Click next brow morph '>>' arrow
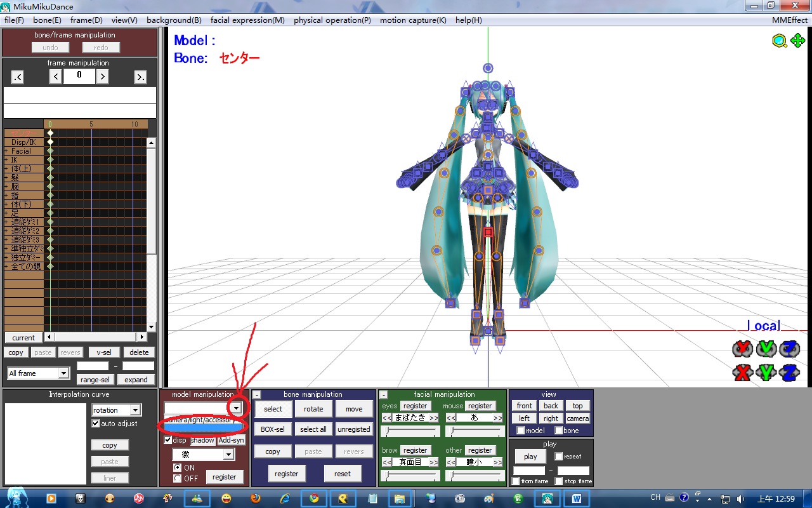812x508 pixels. click(433, 462)
